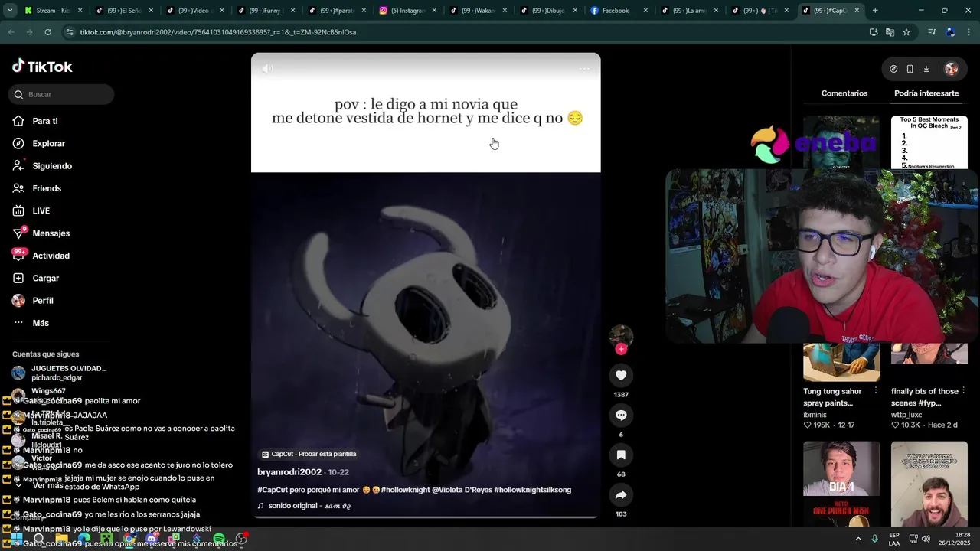980x551 pixels.
Task: Open profile avatar in top-right pill
Action: coord(952,69)
